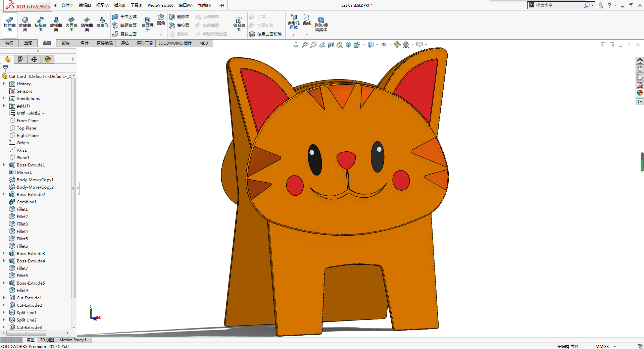Open the Appearances color ball in the task pane

click(640, 93)
